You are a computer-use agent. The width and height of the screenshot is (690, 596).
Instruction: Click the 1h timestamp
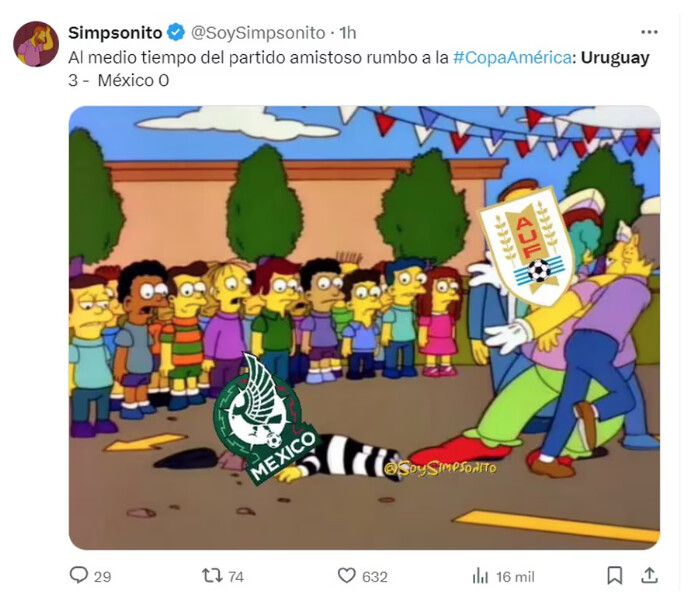(347, 33)
